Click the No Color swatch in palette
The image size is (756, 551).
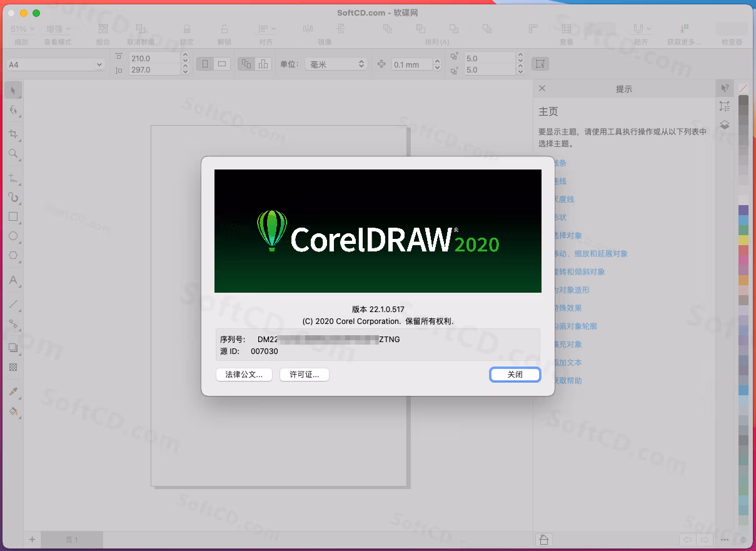(743, 88)
